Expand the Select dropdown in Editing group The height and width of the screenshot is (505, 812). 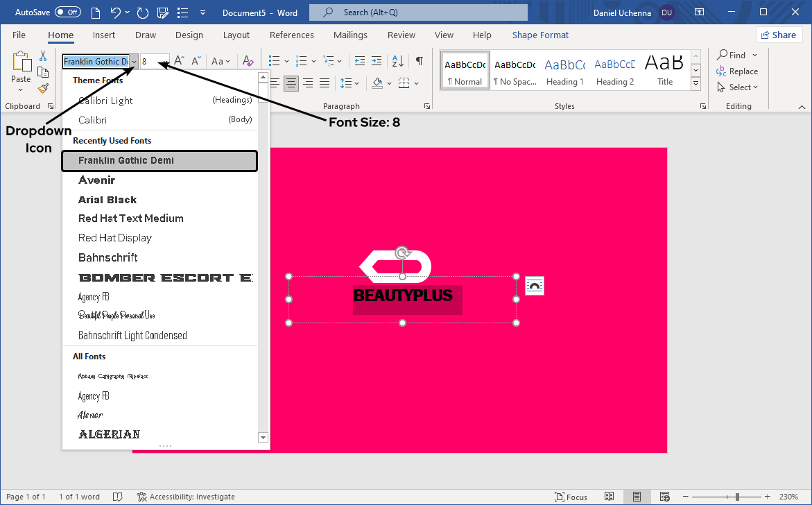(x=743, y=87)
